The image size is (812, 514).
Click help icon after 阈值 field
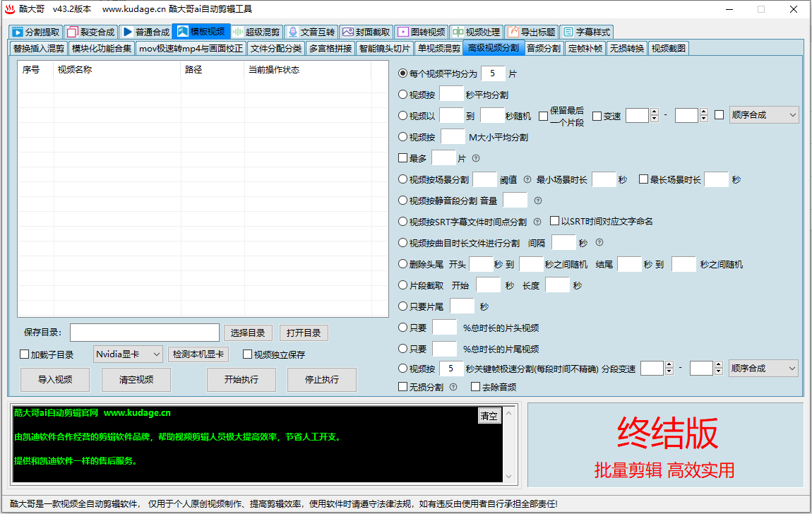pos(527,179)
